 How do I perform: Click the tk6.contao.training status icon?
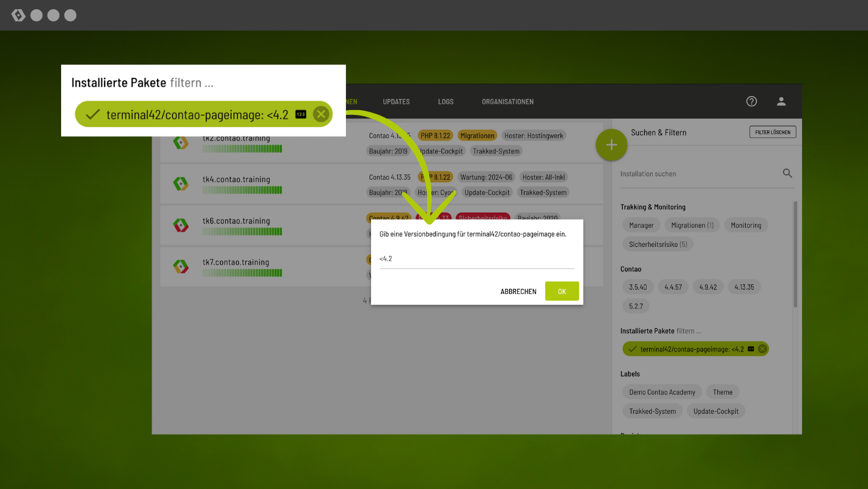(180, 225)
